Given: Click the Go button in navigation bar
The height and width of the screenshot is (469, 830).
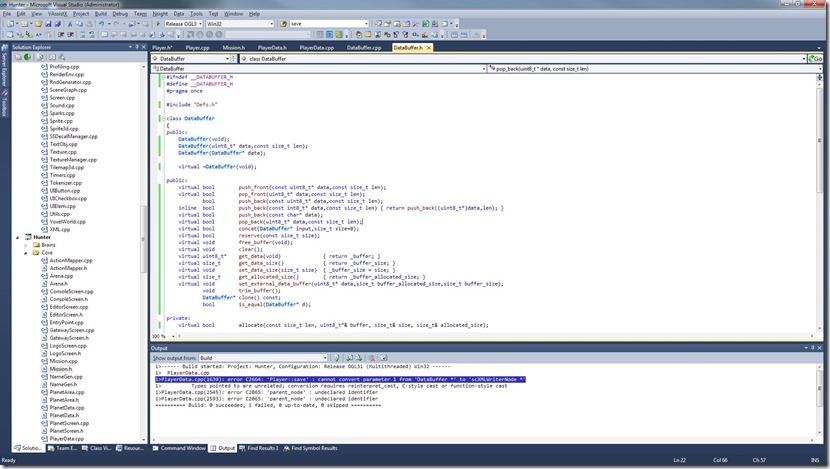Looking at the screenshot, I should pos(816,59).
